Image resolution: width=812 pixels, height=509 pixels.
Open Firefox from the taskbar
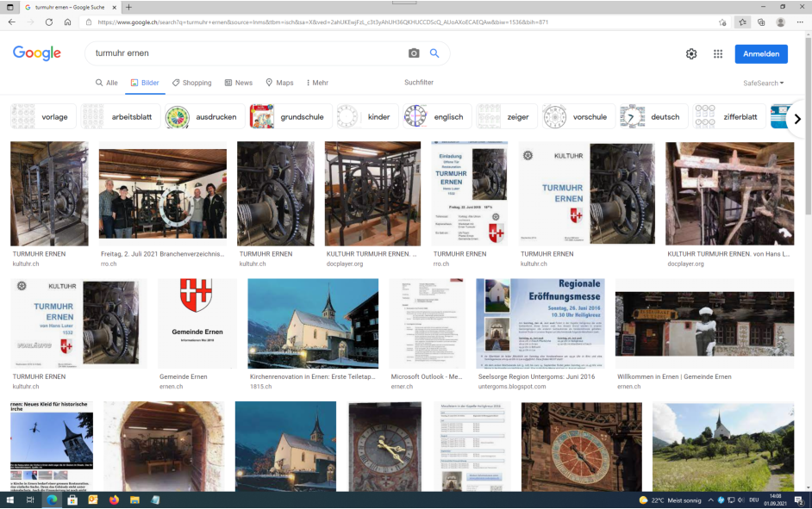click(x=114, y=500)
